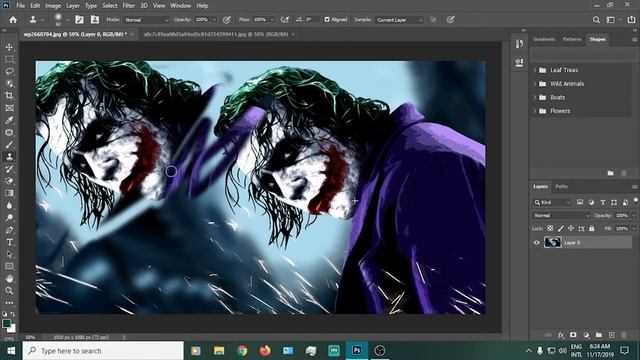
Task: Select the Horizontal Type tool
Action: coord(9,242)
